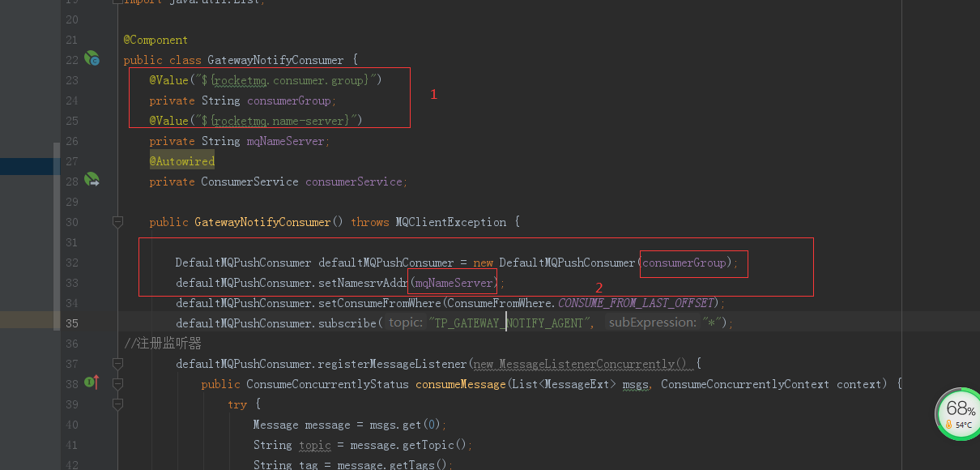
Task: Click the underlined rocketmq.consumer.group property reference
Action: [x=239, y=79]
